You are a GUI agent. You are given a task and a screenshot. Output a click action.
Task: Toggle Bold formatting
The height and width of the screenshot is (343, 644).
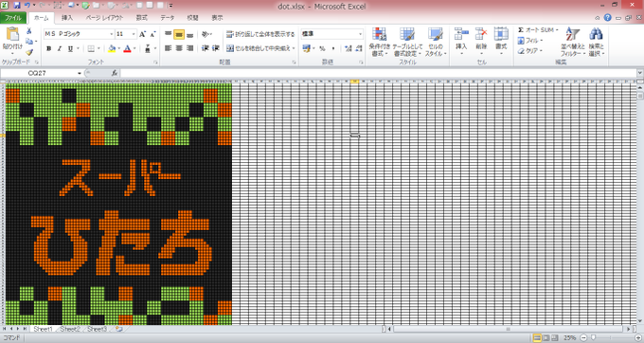(49, 48)
